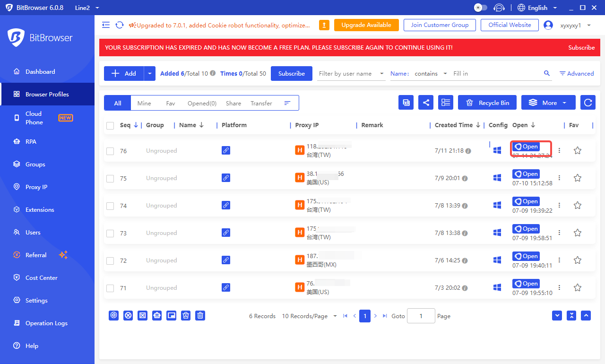Toggle the light/dark theme switch

pyautogui.click(x=480, y=8)
